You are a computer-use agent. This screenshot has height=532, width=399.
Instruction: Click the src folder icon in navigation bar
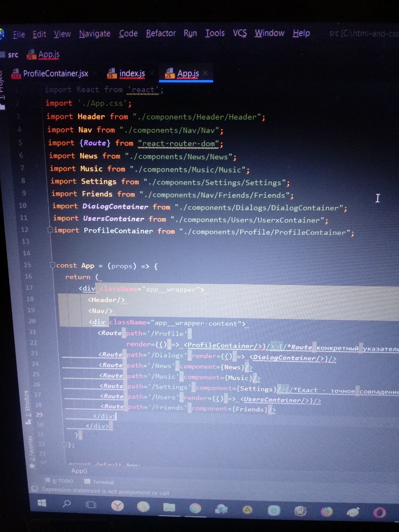click(x=2, y=55)
